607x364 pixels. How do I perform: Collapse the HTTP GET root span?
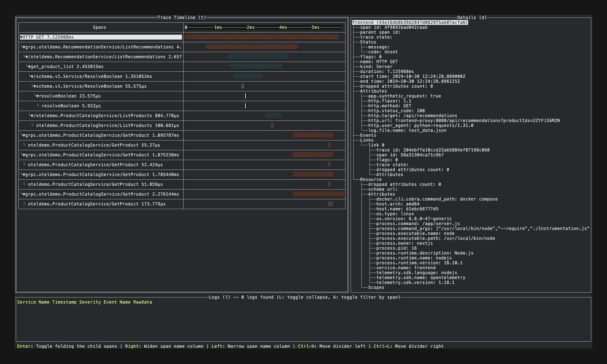tap(21, 37)
